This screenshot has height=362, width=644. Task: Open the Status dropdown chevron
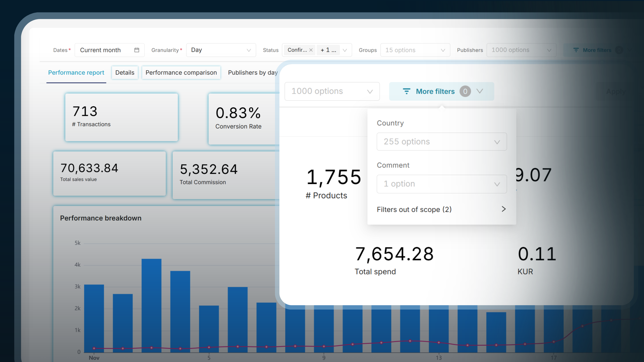tap(345, 50)
